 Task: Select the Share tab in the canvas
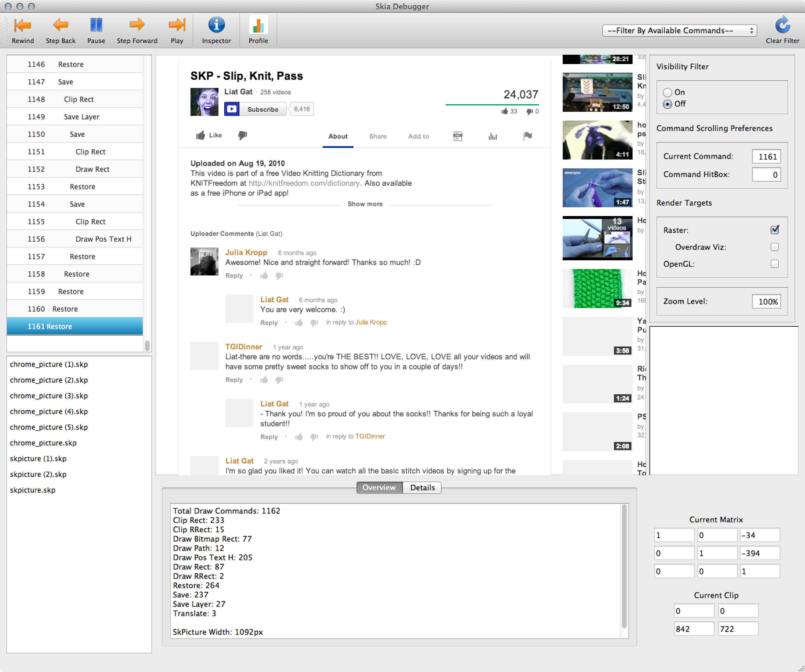pos(377,136)
